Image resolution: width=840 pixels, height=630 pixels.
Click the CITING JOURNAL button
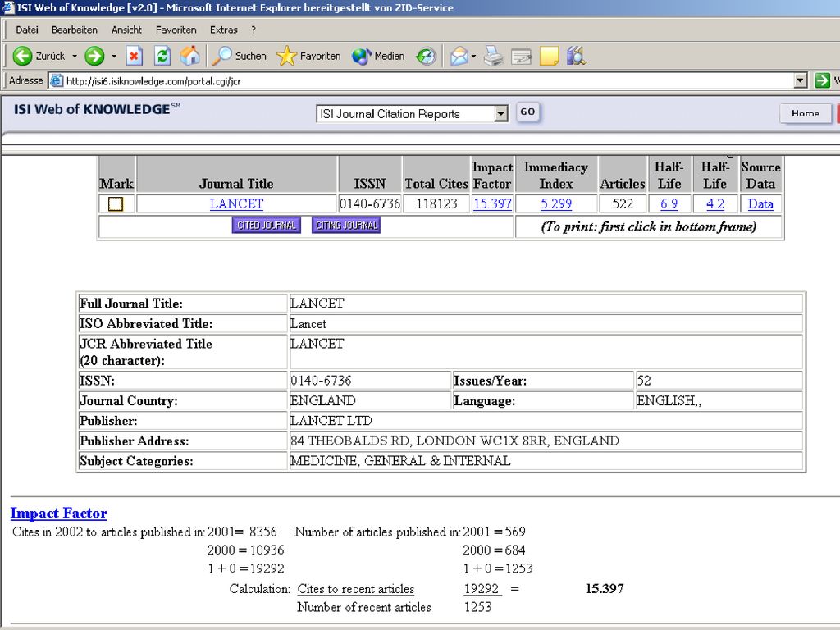[346, 225]
